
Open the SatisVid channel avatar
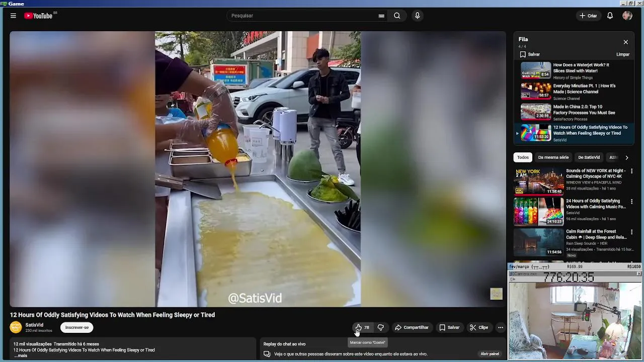tap(16, 327)
